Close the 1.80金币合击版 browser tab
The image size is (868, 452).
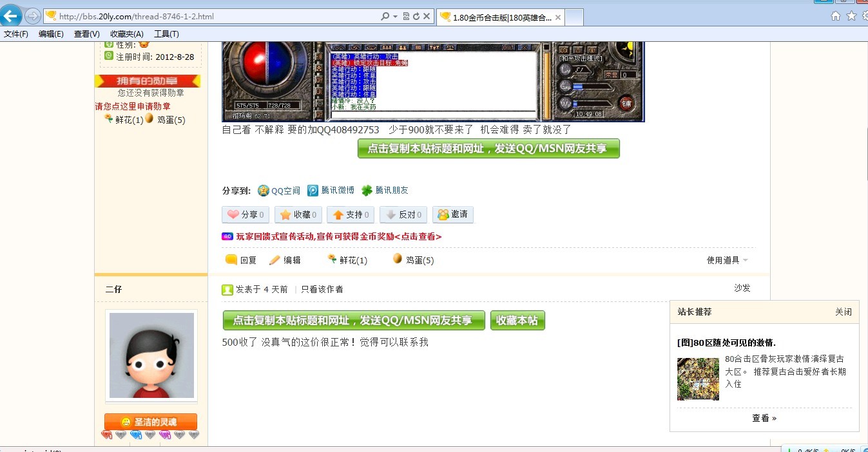[x=558, y=17]
